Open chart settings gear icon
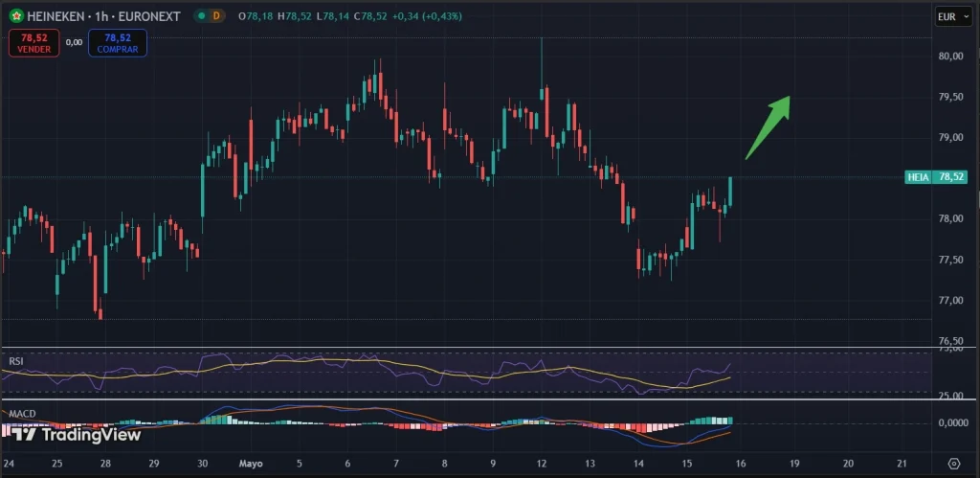The image size is (980, 478). point(954,464)
